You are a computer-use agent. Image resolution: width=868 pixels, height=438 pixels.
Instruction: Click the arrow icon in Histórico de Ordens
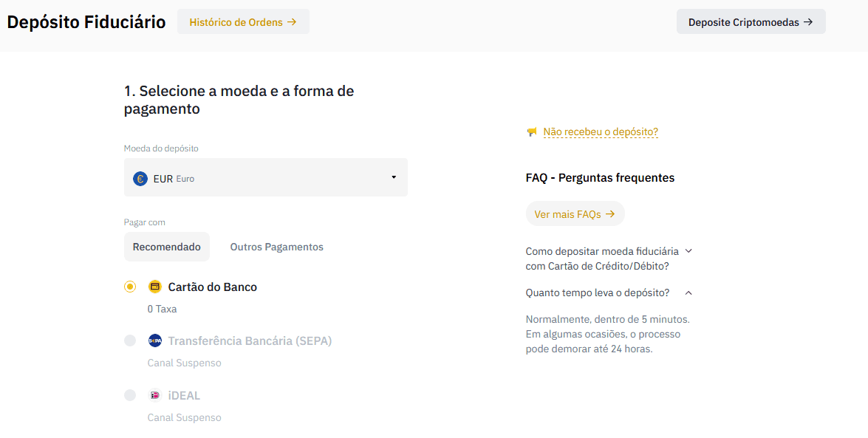[x=292, y=22]
